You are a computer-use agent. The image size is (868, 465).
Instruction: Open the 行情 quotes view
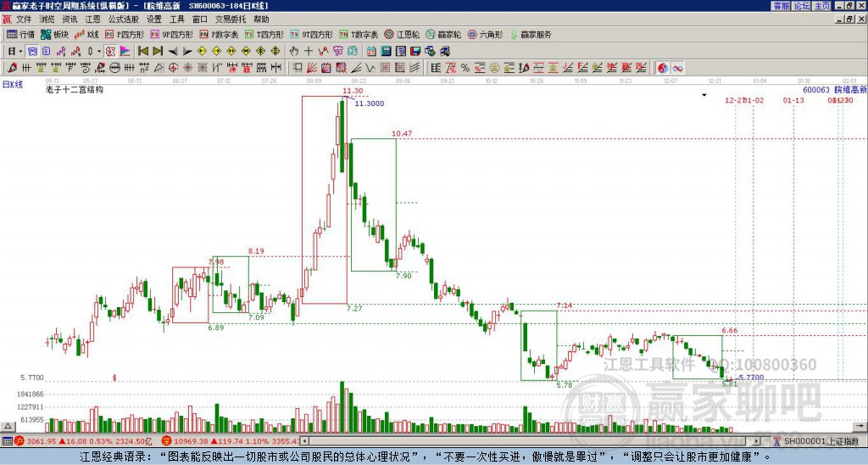pos(20,34)
